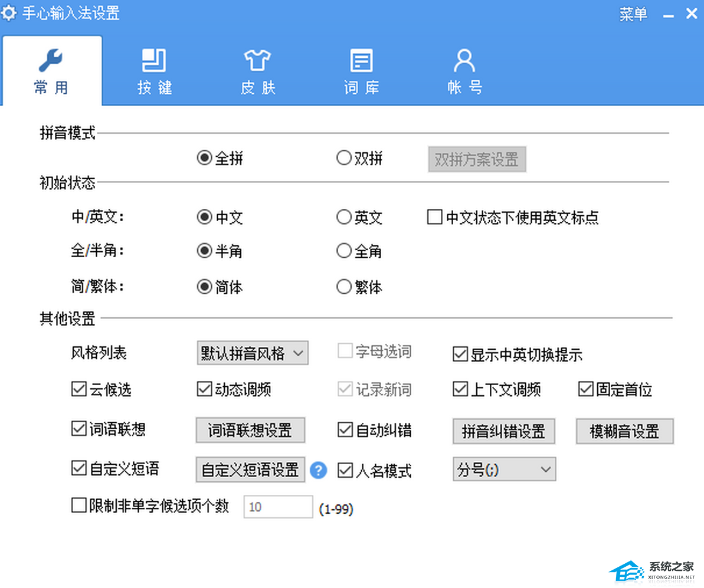Click the 帐号 user icon
Viewport: 704px width, 588px height.
464,61
